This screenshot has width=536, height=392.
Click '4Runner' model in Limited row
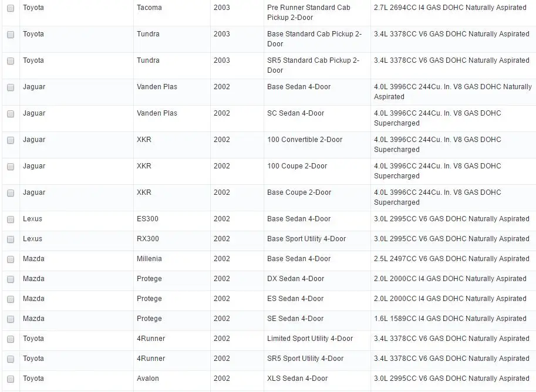[x=151, y=339]
